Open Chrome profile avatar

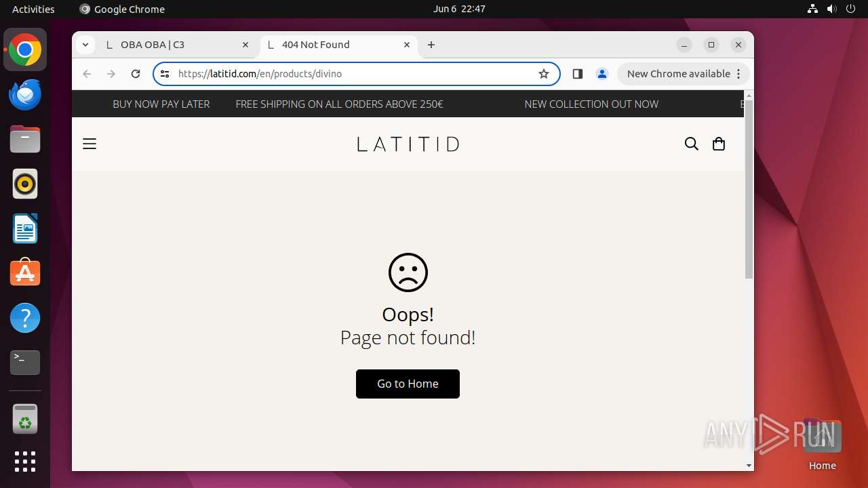pyautogui.click(x=601, y=74)
